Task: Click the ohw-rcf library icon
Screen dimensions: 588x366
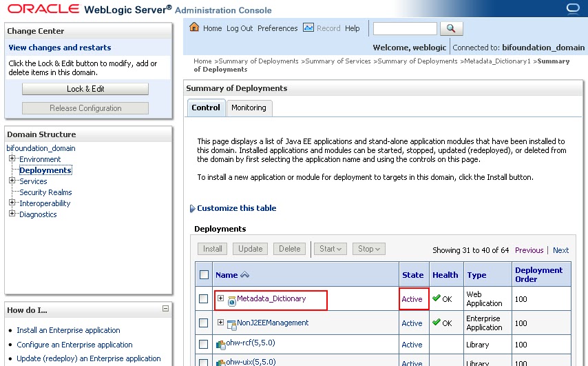Action: pyautogui.click(x=220, y=344)
